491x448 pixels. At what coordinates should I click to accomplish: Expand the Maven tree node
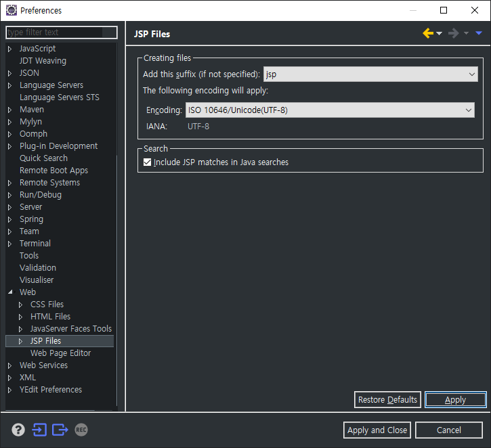click(x=9, y=110)
